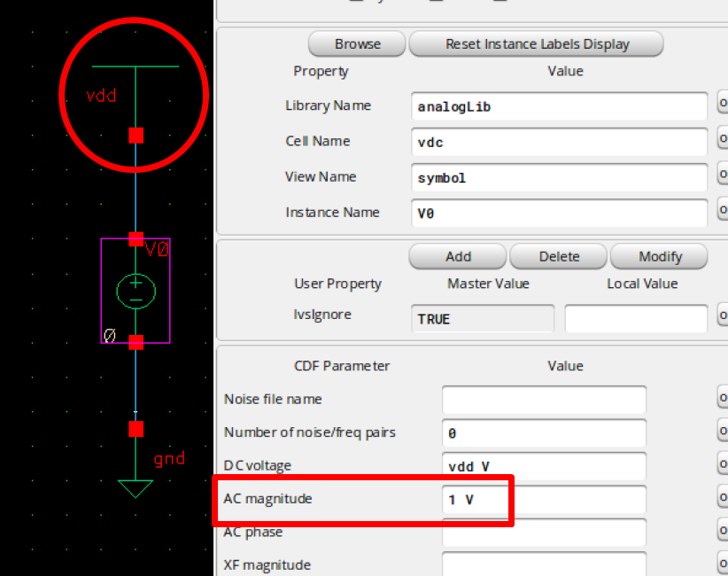The height and width of the screenshot is (576, 728).
Task: Click the AC phase field
Action: [544, 533]
